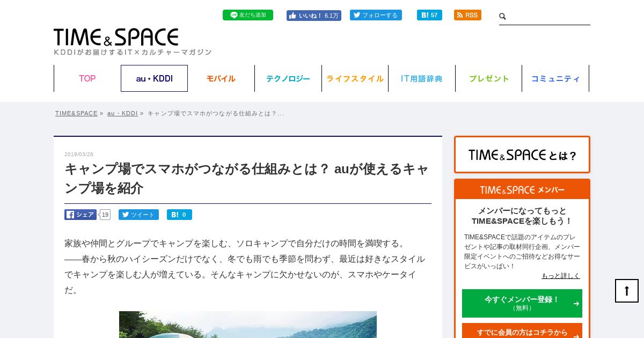The image size is (644, 338).
Task: Open the テクノロジー navigation tab
Action: coord(288,78)
